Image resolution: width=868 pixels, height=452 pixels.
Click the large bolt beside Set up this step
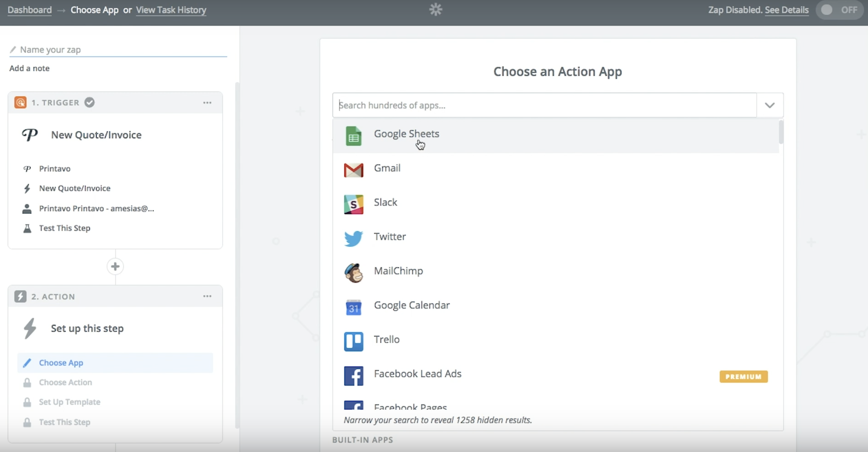pos(30,328)
